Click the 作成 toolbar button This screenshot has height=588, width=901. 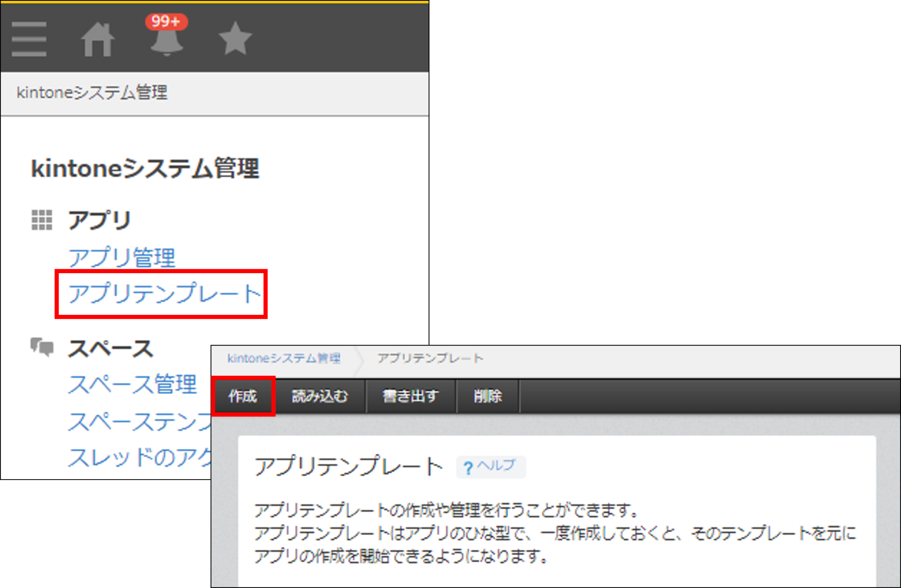243,397
